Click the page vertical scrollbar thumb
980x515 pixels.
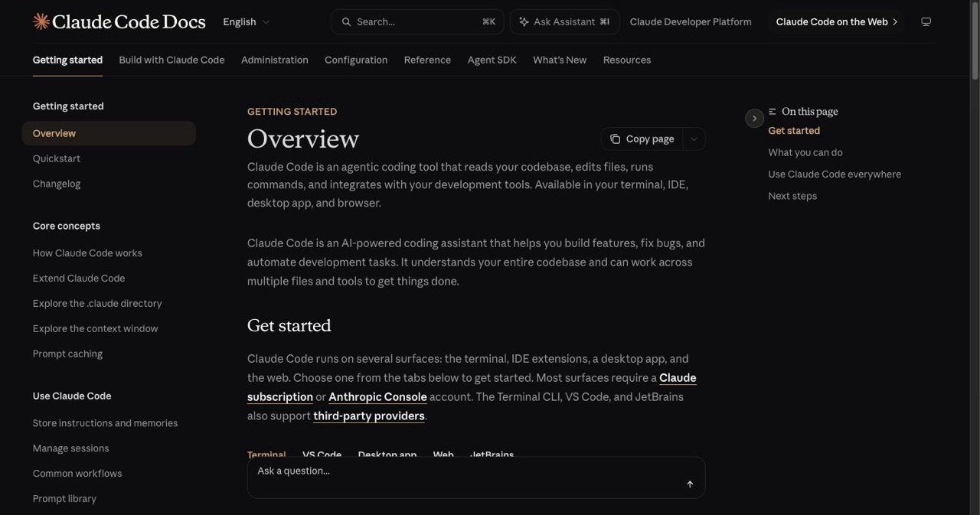point(975,40)
